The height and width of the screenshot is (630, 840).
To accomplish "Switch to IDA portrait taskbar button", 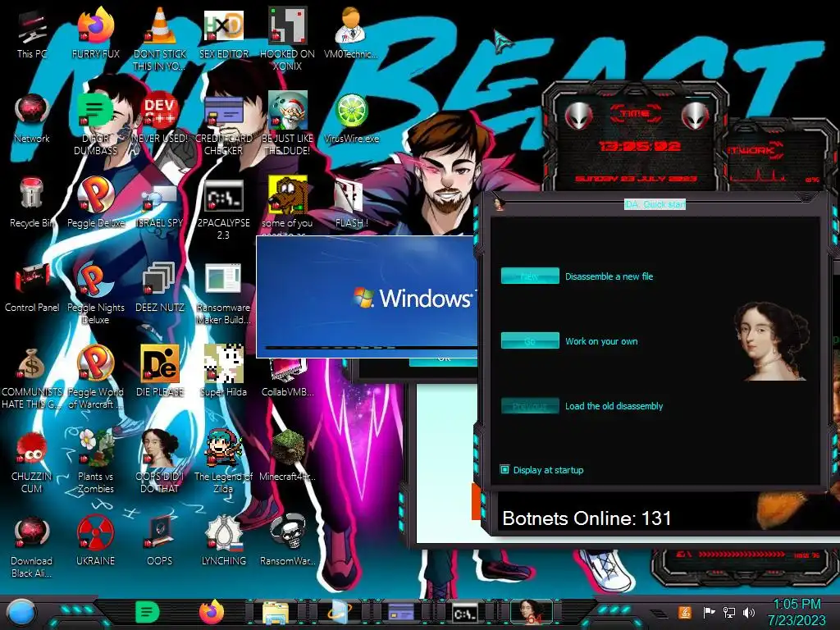I will point(531,613).
